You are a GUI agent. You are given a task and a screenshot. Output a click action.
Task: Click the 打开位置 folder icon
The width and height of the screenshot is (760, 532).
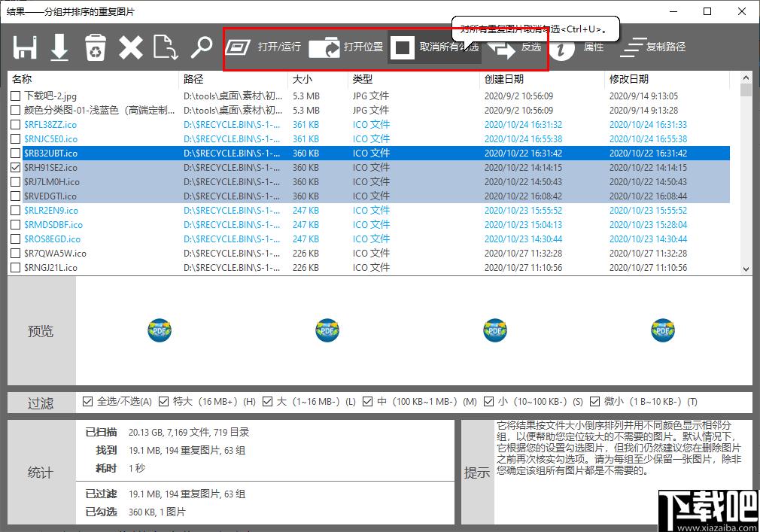coord(324,47)
